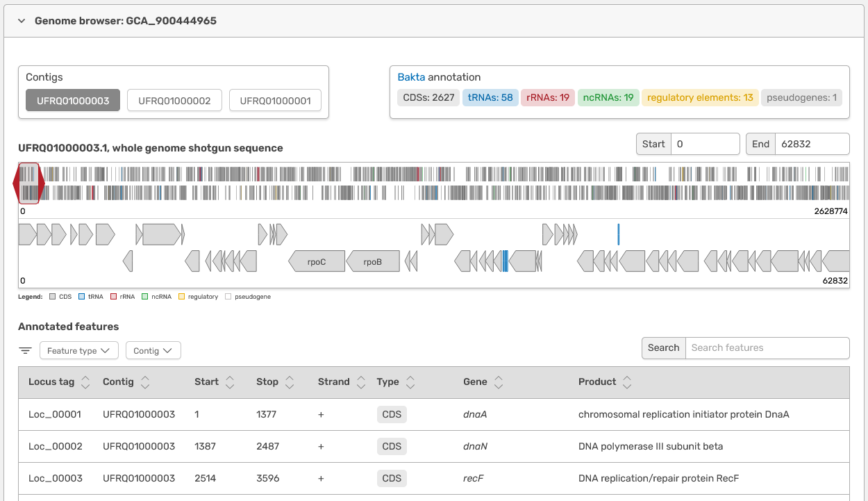This screenshot has height=501, width=868.
Task: Open the Contig filter dropdown
Action: [x=153, y=351]
